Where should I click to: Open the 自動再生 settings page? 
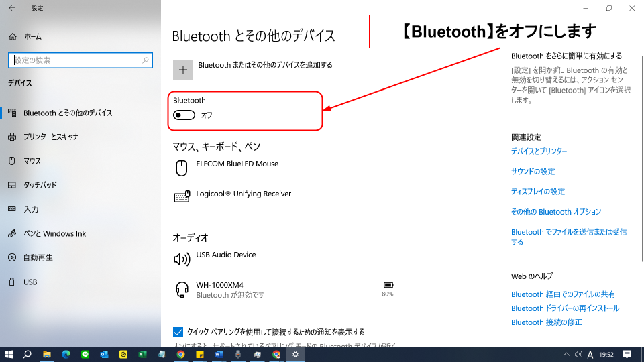pyautogui.click(x=38, y=257)
